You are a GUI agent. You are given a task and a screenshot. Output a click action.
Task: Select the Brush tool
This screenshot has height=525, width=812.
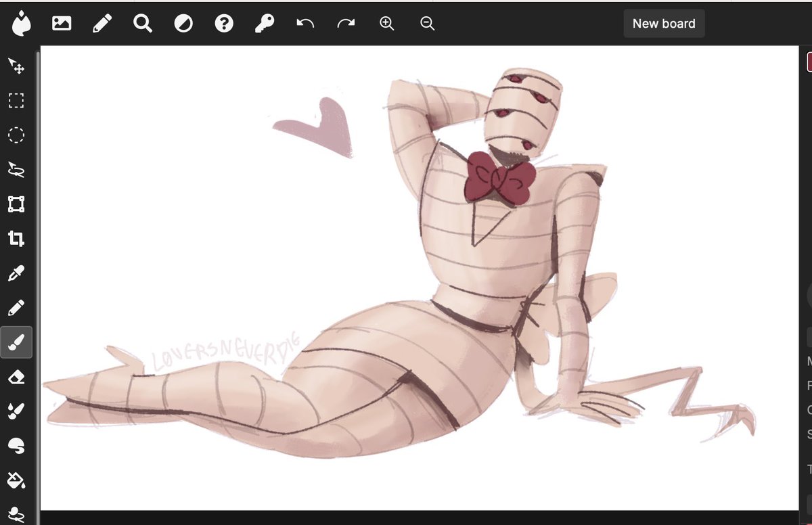16,343
